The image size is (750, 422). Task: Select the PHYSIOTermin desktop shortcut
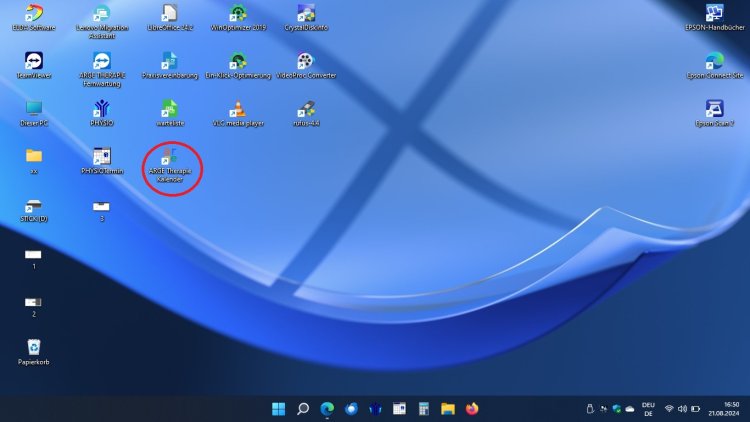[102, 161]
